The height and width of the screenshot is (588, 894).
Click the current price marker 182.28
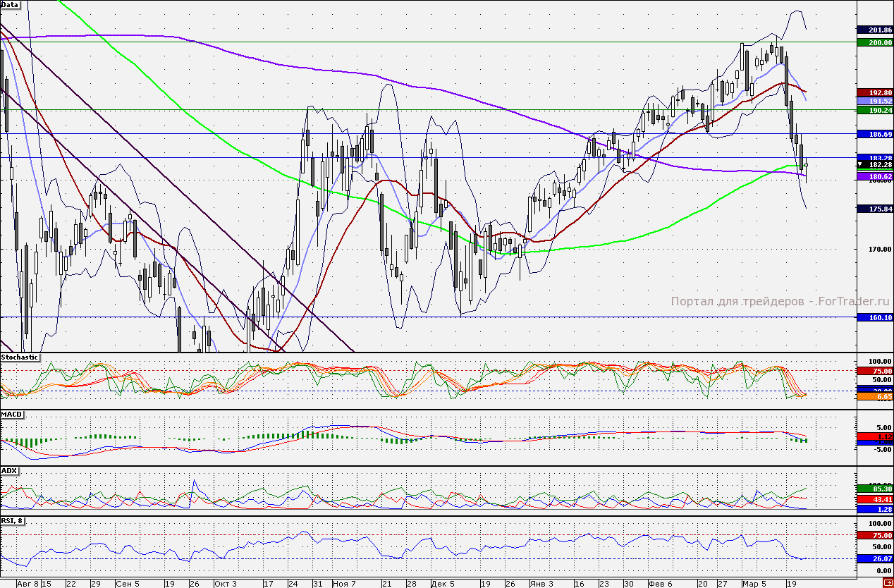pos(875,164)
